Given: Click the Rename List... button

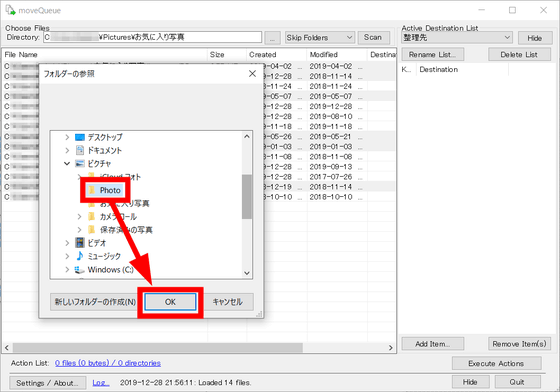Looking at the screenshot, I should point(432,55).
